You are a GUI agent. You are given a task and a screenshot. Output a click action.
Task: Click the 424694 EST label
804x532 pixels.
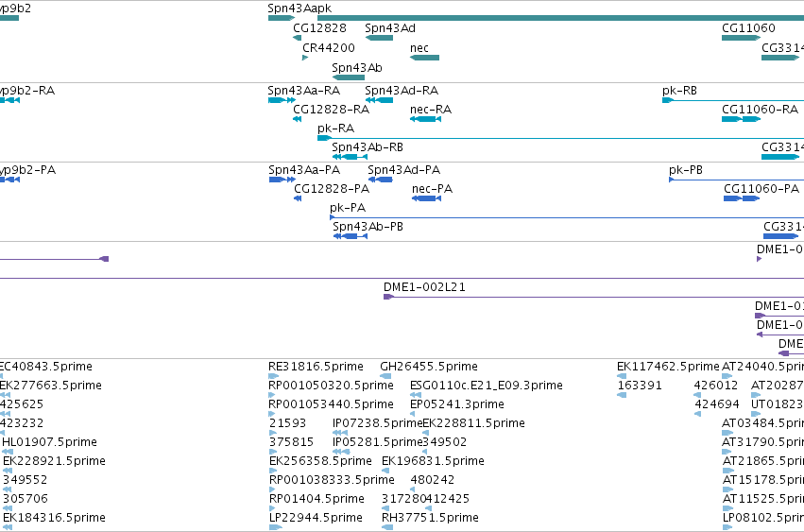tap(717, 404)
